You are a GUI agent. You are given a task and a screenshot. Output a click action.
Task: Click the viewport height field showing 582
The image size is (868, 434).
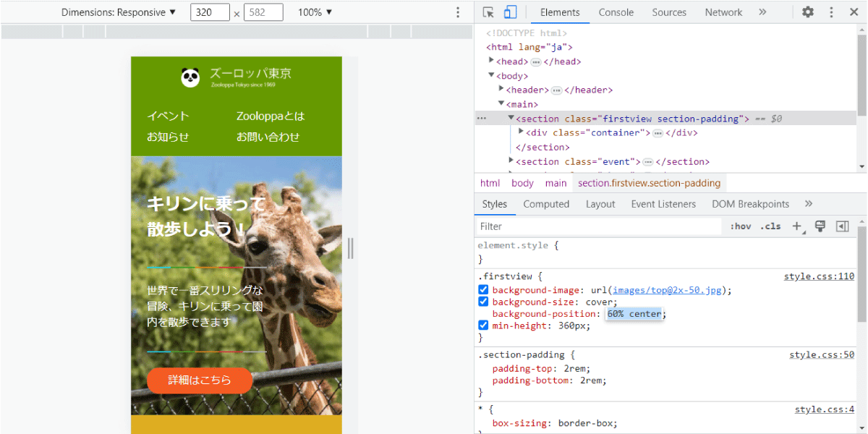coord(263,12)
